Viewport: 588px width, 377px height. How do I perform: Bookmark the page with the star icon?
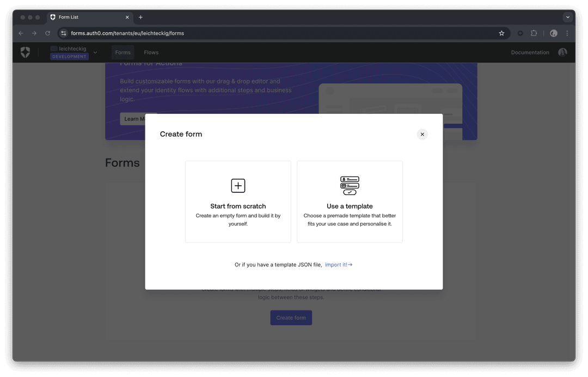pos(501,33)
